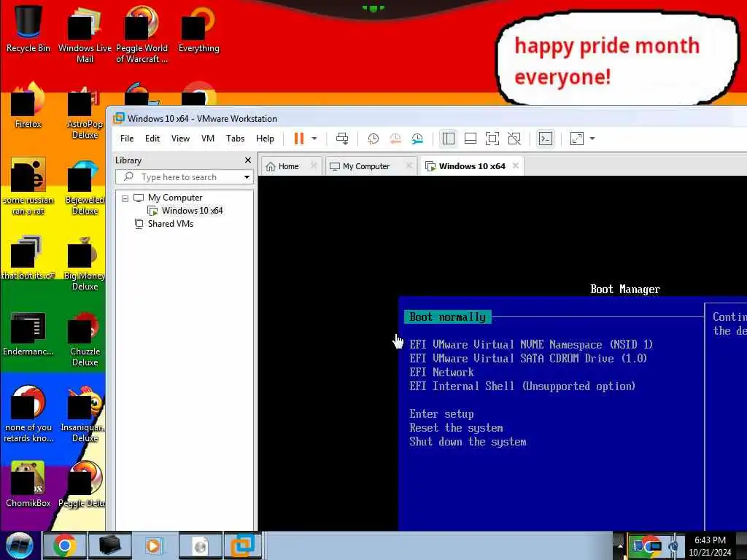Image resolution: width=747 pixels, height=560 pixels.
Task: Open the ChomikBox desktop icon
Action: [28, 484]
